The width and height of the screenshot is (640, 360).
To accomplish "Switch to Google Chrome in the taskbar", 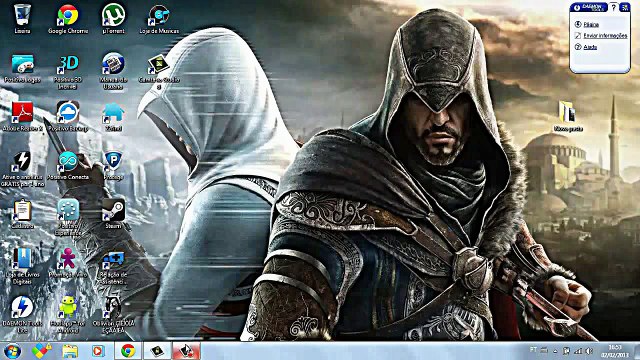I will click(x=128, y=351).
